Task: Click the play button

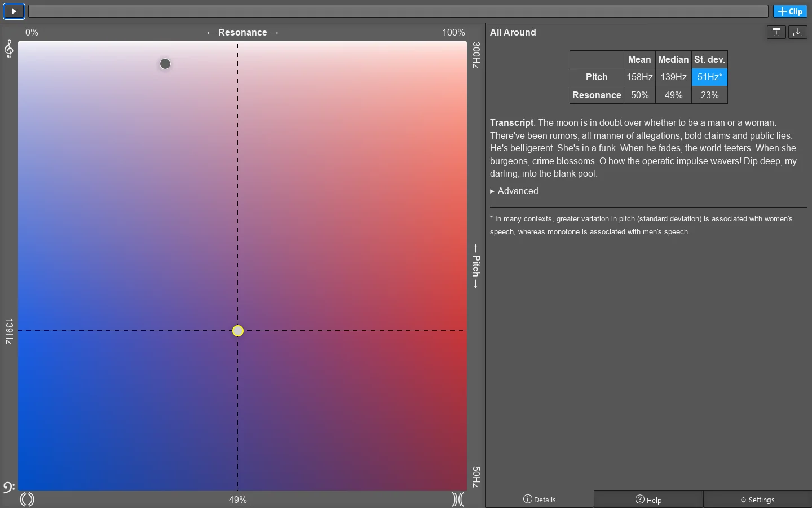Action: pos(14,11)
